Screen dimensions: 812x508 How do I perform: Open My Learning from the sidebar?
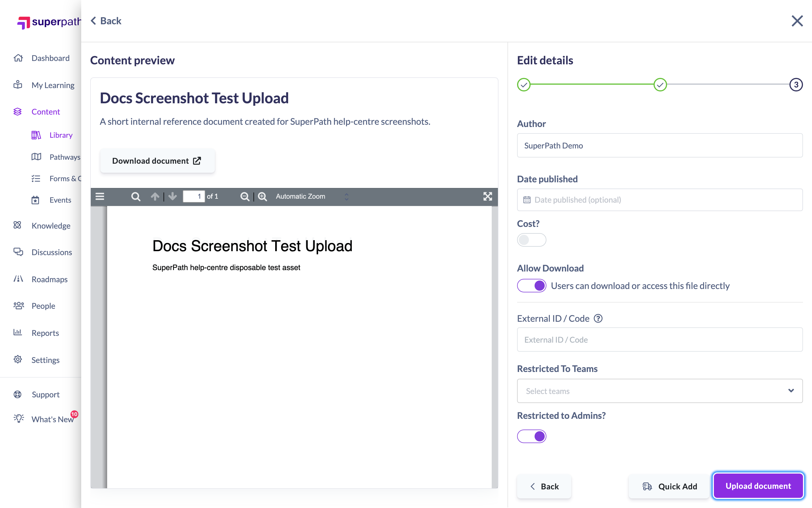pos(44,85)
